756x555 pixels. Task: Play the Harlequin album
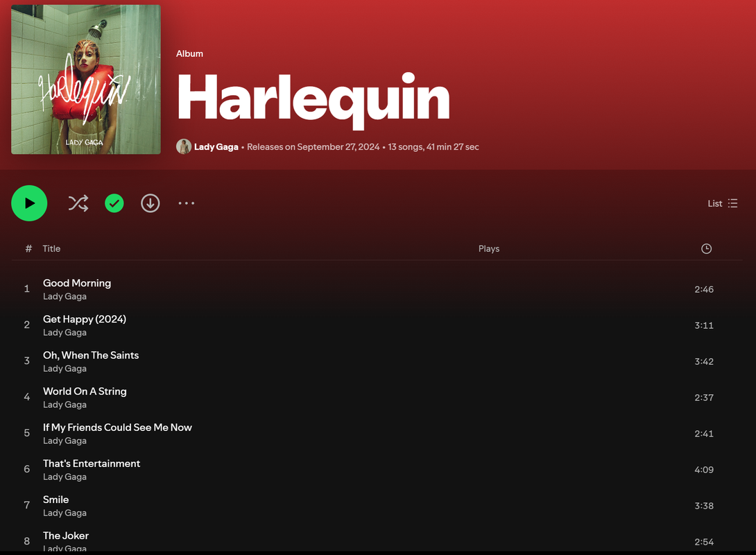coord(29,203)
